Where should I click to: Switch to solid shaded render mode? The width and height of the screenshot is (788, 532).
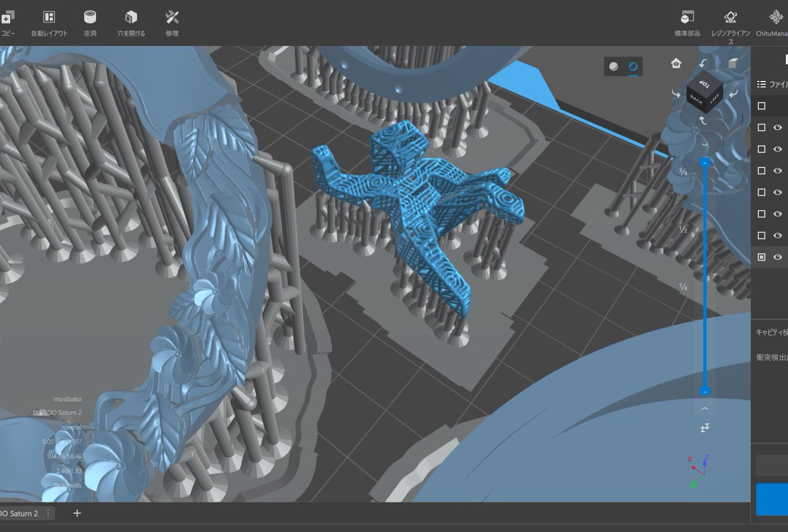(x=613, y=66)
